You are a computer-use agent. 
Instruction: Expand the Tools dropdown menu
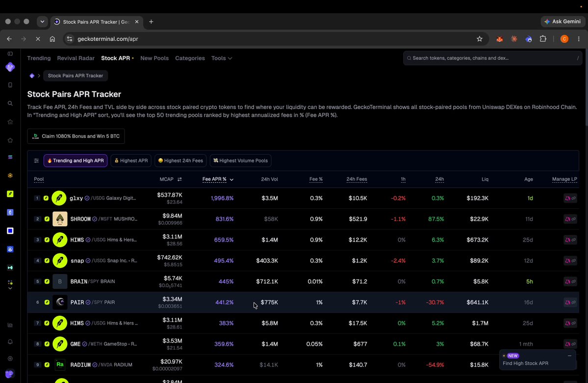222,58
